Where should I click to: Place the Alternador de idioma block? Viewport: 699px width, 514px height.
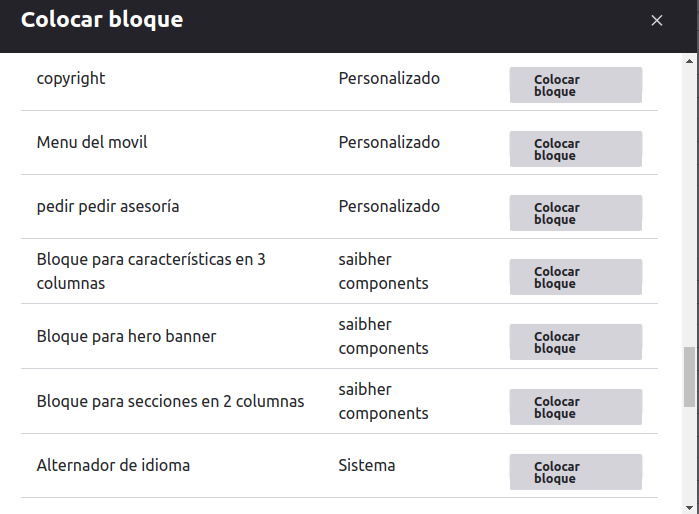(x=575, y=472)
